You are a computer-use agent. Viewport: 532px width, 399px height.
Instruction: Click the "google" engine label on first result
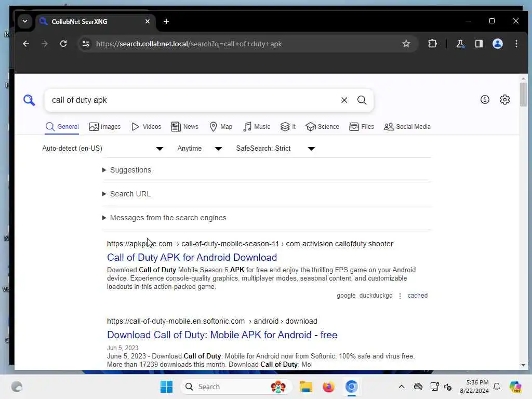coord(346,296)
